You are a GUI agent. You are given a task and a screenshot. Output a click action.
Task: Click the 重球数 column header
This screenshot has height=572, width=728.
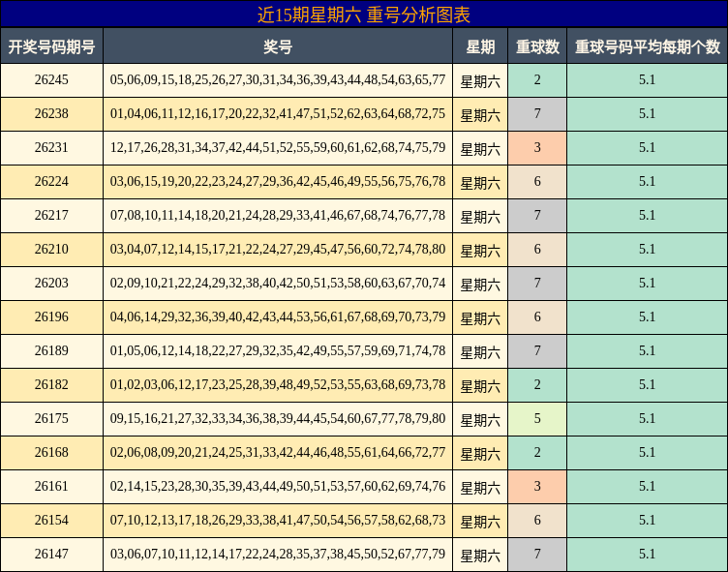[x=537, y=46]
